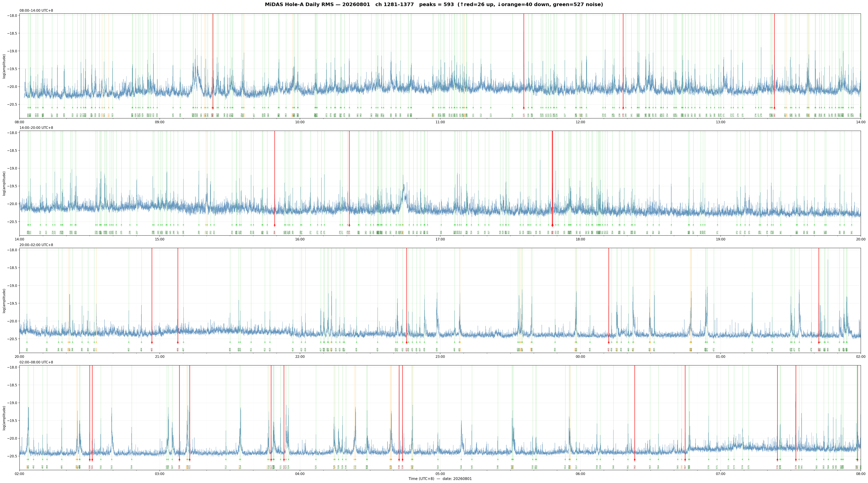Screen dimensions: 868x483
Task: Click the log(amplitude) label of the 14:00–20:00 panel
Action: pos(4,183)
